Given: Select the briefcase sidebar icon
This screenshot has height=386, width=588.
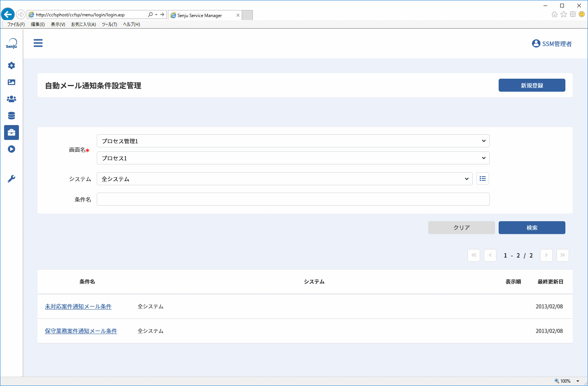Looking at the screenshot, I should pyautogui.click(x=11, y=133).
